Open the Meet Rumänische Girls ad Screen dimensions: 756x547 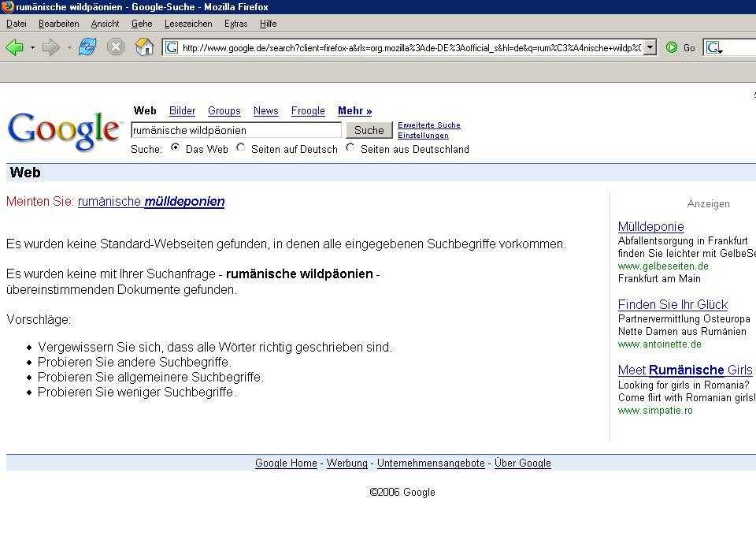point(685,370)
